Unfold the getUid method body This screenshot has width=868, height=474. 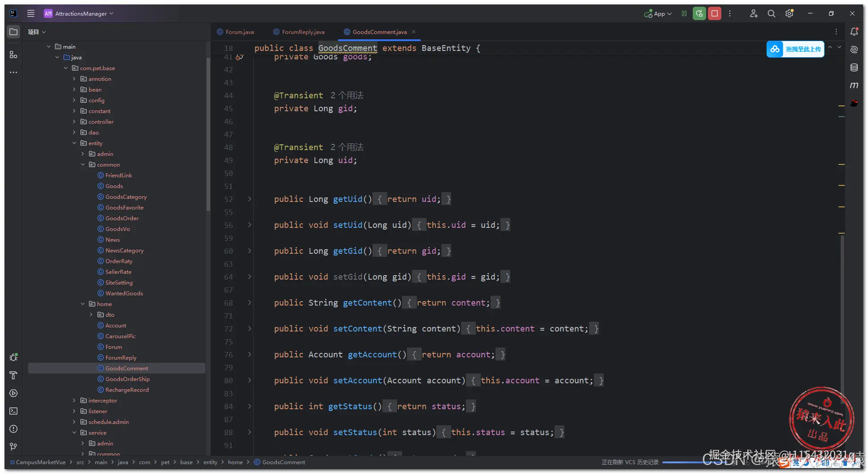tap(250, 199)
